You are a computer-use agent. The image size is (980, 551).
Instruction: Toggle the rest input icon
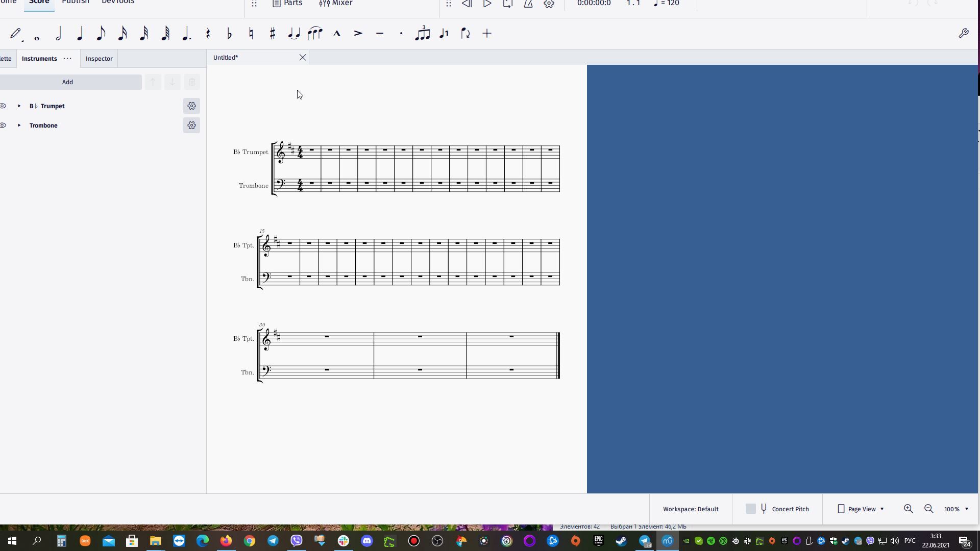[x=208, y=34]
